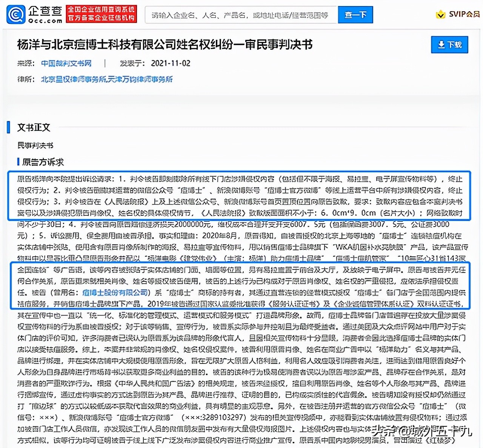Click the 下载 download button

point(449,44)
